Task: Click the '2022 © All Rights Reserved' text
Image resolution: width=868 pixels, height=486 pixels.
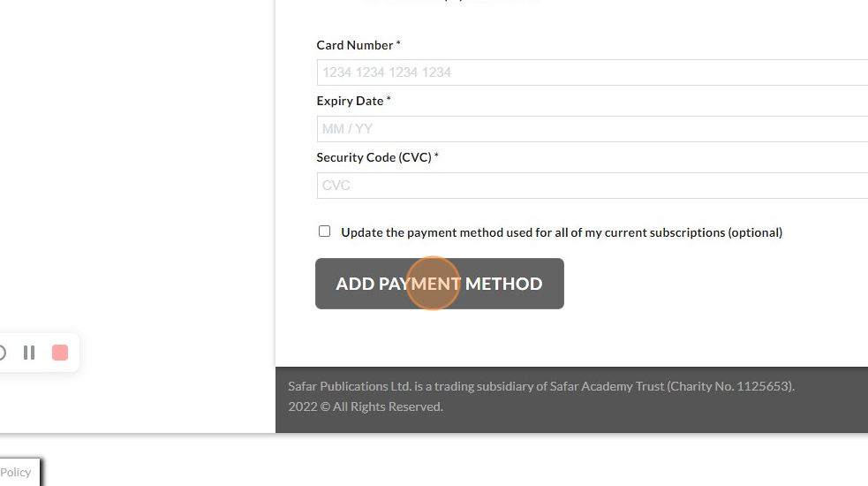Action: [366, 406]
